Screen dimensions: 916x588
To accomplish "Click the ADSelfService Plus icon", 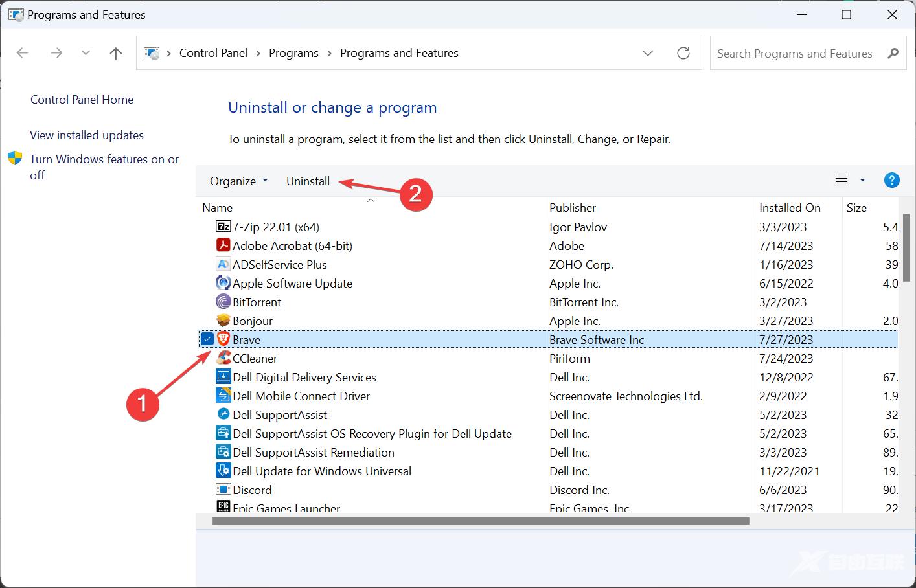I will click(223, 264).
